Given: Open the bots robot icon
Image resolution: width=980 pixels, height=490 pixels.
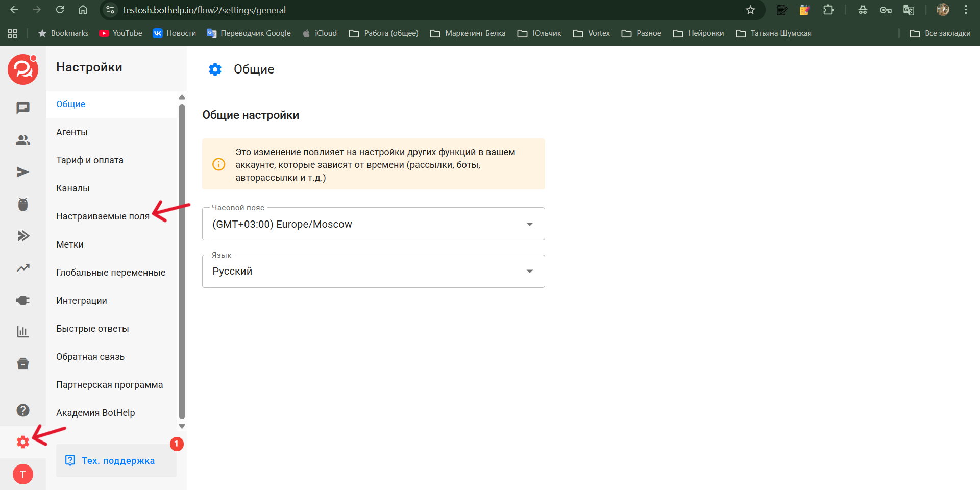Looking at the screenshot, I should tap(23, 204).
